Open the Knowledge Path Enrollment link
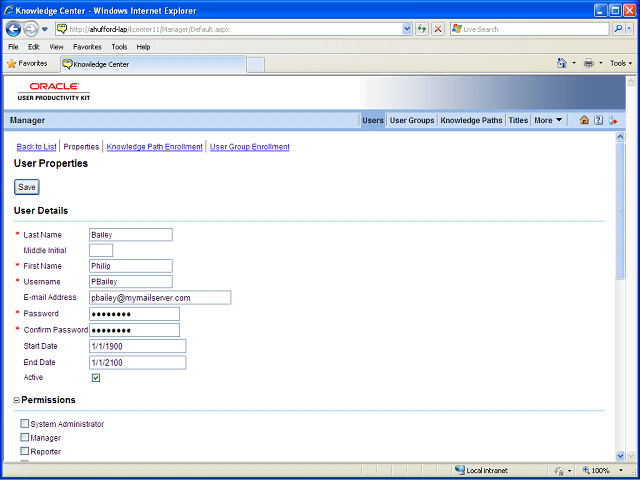The image size is (640, 480). (155, 147)
